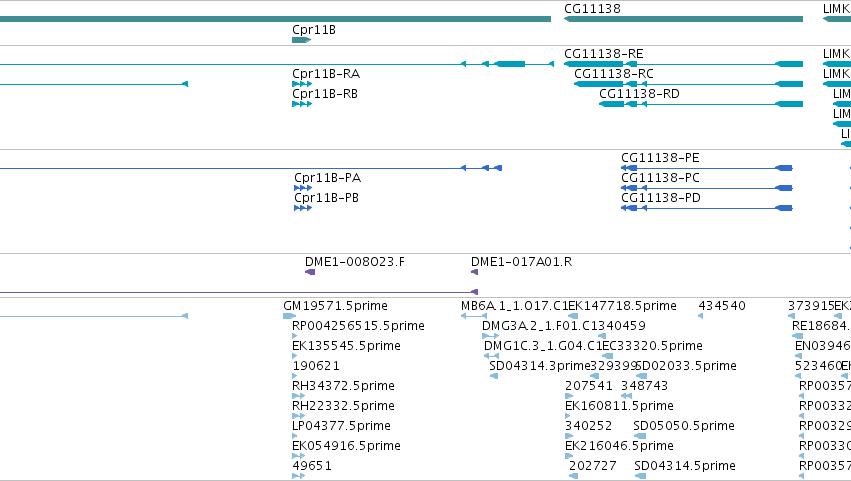Click the EK054916.5prime EST label
This screenshot has width=851, height=481.
click(346, 446)
